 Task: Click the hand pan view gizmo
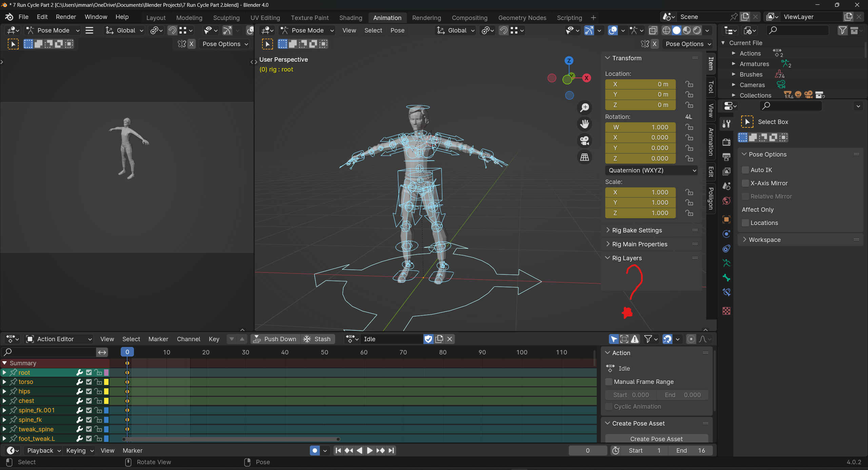(585, 124)
